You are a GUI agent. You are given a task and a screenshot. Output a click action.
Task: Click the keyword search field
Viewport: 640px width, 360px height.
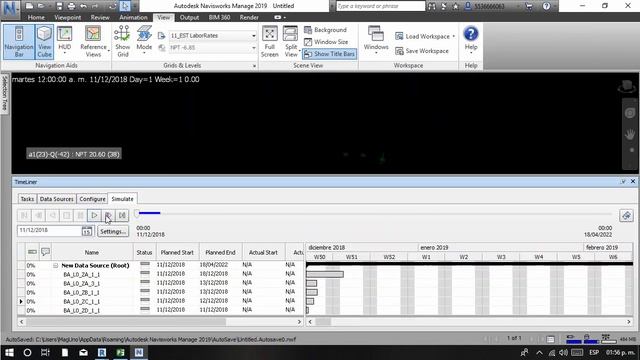380,6
